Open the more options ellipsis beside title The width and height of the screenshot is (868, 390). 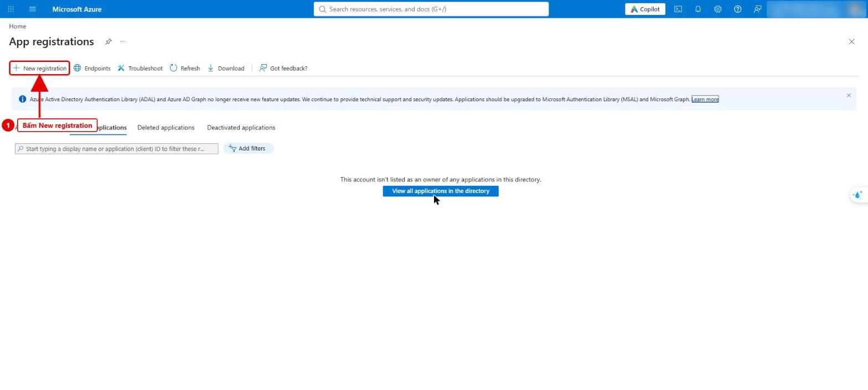click(x=123, y=41)
